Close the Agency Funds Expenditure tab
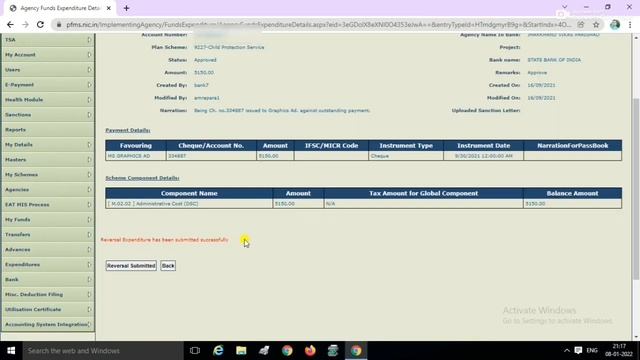The width and height of the screenshot is (640, 360). tap(109, 8)
